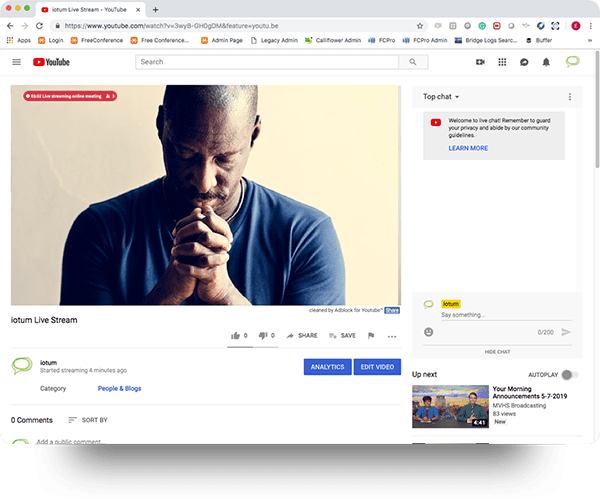
Task: Report the video with flag icon
Action: [371, 336]
